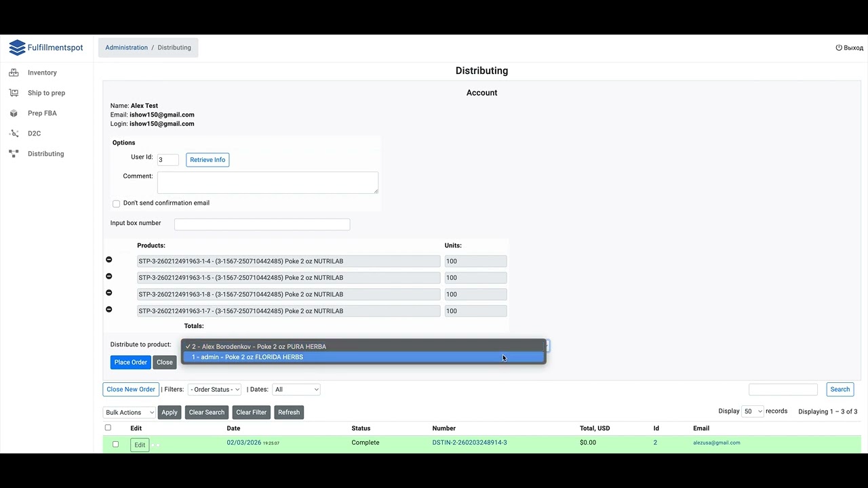Screen dimensions: 868x488
Task: Check the row checkbox for order DSTIN-2-260203248914-3
Action: pyautogui.click(x=115, y=445)
